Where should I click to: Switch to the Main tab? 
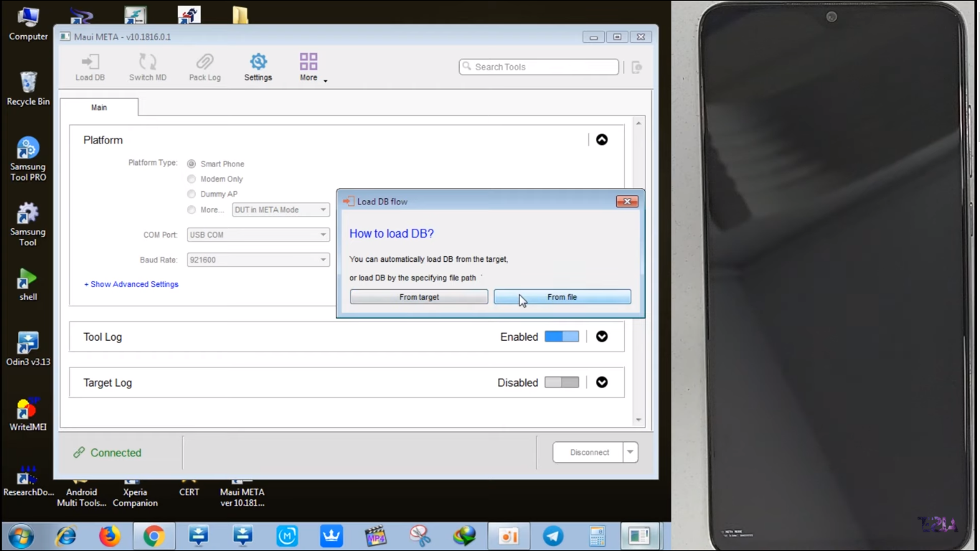click(x=99, y=108)
